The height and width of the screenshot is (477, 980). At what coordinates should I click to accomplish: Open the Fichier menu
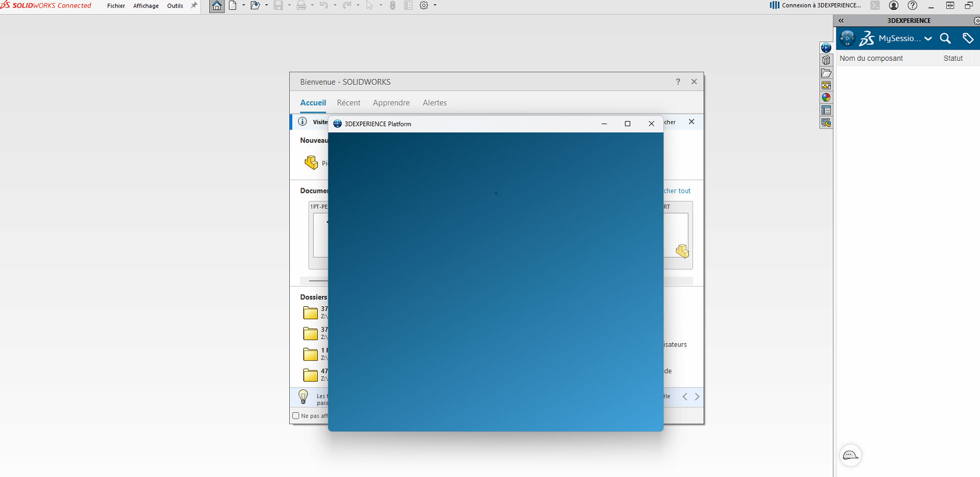[116, 6]
